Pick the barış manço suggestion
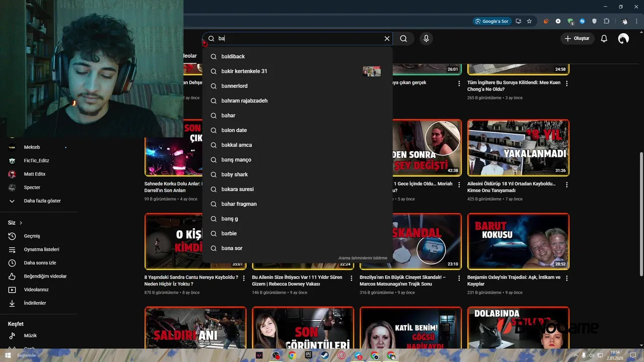644x362 pixels. (x=297, y=160)
